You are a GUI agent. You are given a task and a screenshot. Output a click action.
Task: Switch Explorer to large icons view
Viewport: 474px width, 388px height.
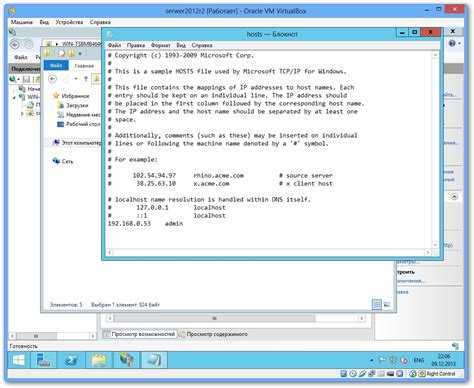pos(387,304)
